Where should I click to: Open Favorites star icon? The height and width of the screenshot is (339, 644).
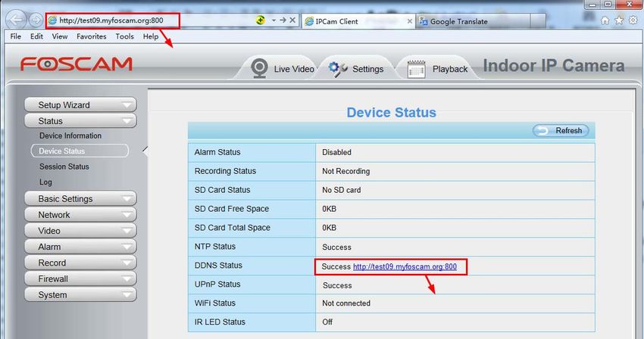[x=619, y=20]
